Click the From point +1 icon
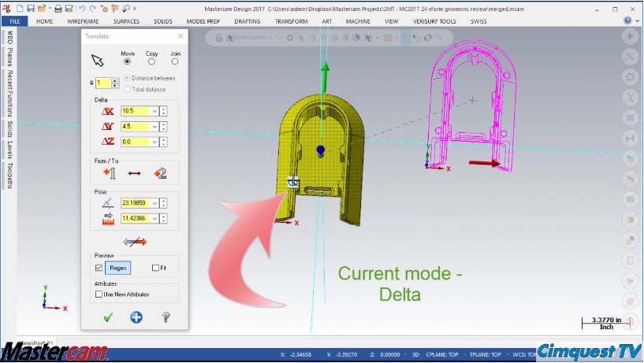 pyautogui.click(x=110, y=173)
